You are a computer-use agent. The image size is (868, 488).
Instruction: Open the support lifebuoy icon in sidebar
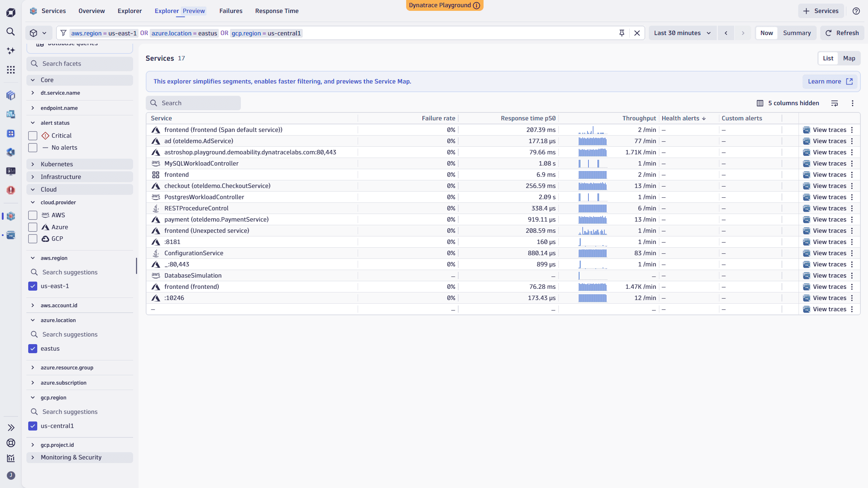(11, 443)
